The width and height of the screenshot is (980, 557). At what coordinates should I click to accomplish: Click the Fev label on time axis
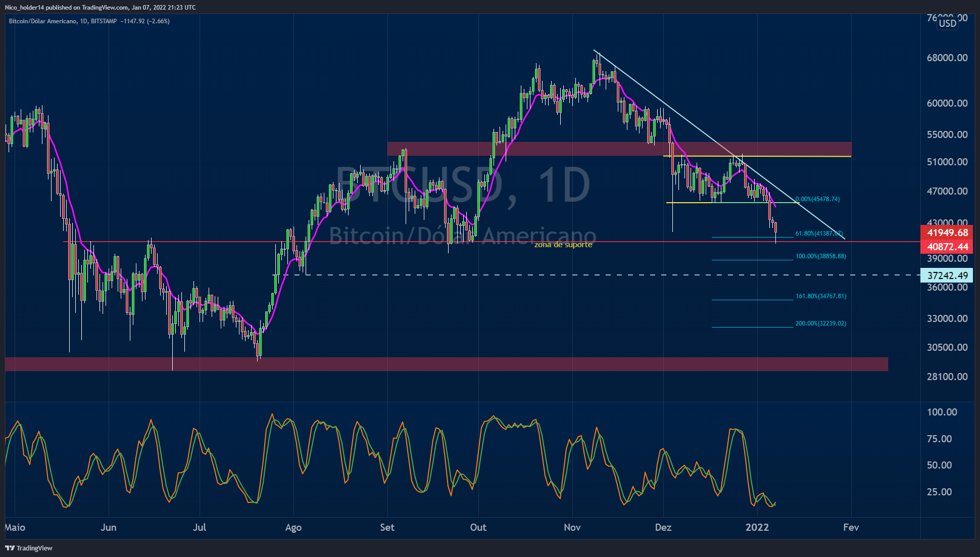(851, 527)
